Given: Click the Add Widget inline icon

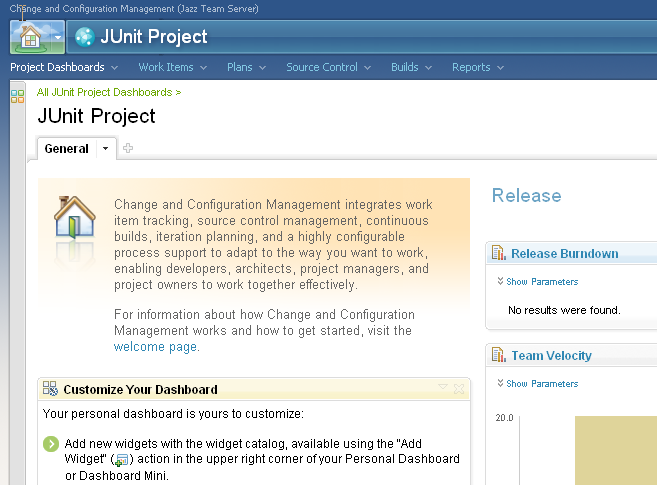Looking at the screenshot, I should point(122,460).
